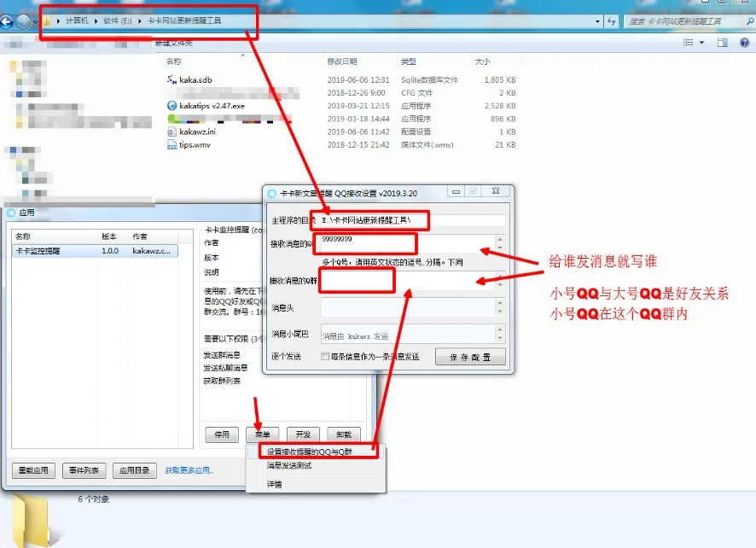Expand breadcrumb arrow after 软件 (E:)

pos(139,20)
